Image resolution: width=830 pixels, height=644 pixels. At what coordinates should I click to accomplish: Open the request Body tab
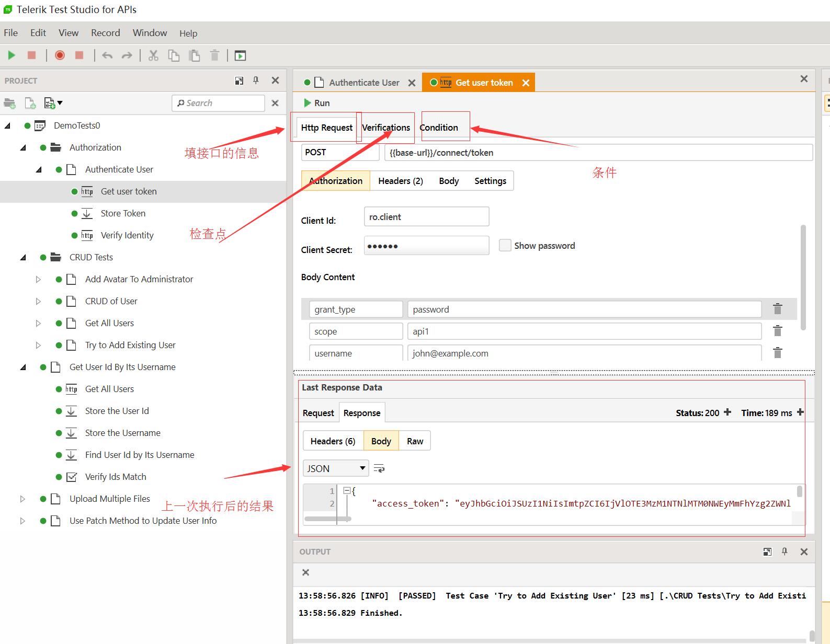[449, 181]
